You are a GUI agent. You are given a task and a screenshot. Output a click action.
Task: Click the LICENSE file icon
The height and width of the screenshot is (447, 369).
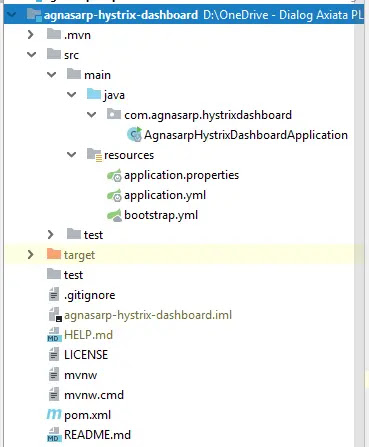click(54, 355)
